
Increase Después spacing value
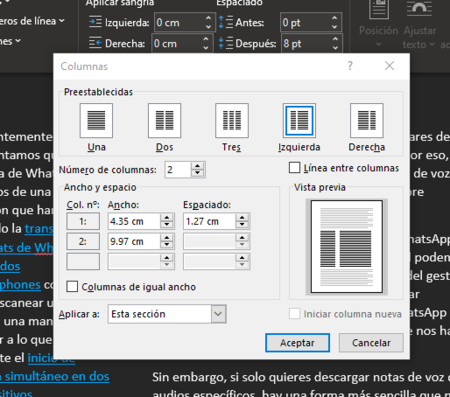click(x=335, y=39)
